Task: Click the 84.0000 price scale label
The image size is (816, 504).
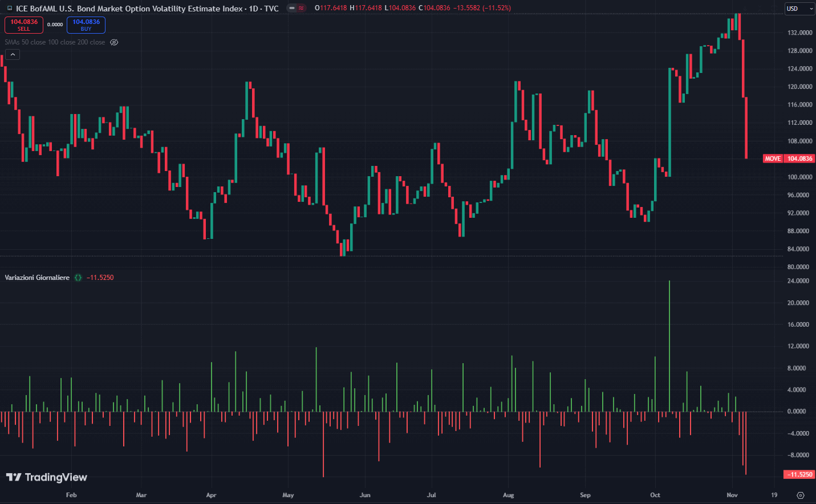Action: pos(798,249)
